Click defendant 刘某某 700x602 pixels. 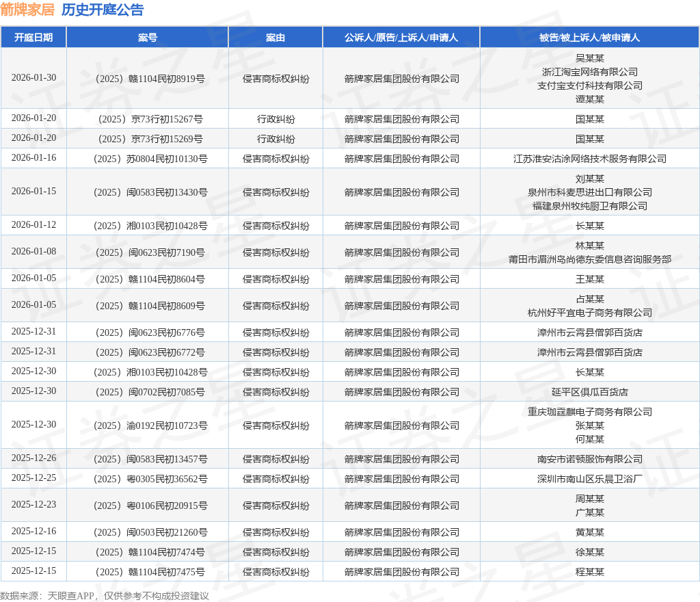click(x=590, y=179)
